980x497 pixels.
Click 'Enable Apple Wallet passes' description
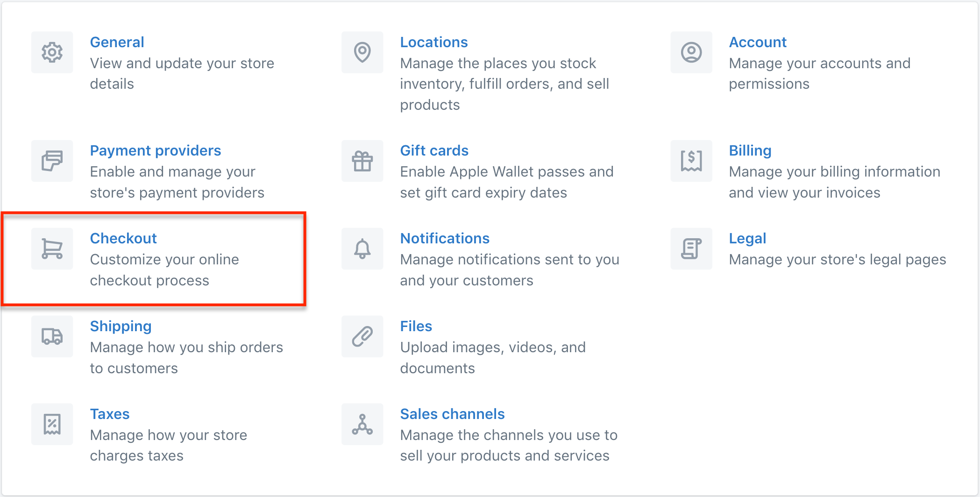[506, 182]
